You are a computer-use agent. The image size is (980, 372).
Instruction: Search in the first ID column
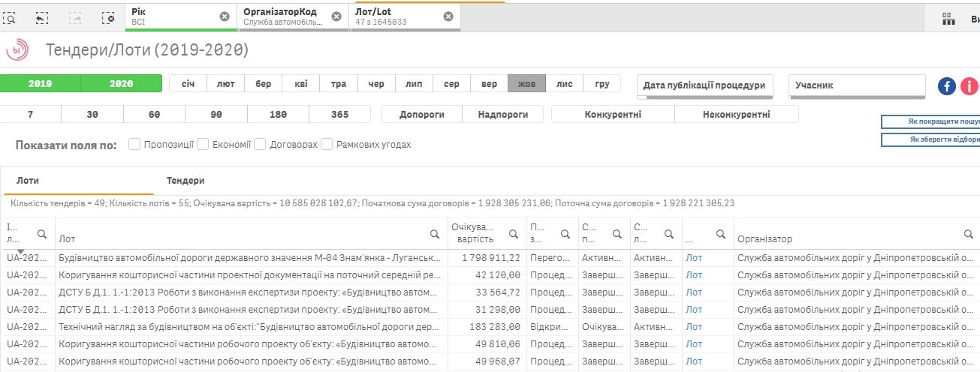pyautogui.click(x=42, y=234)
